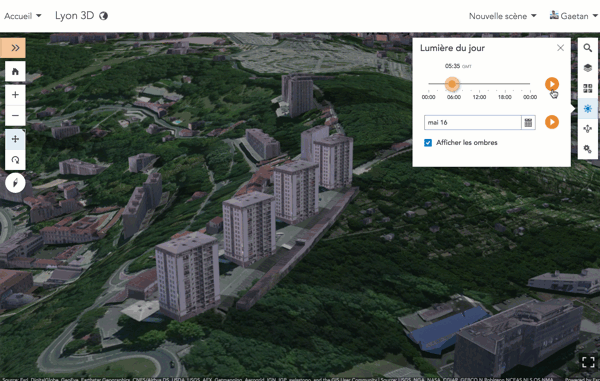Open the Accueil dropdown menu

pos(23,16)
